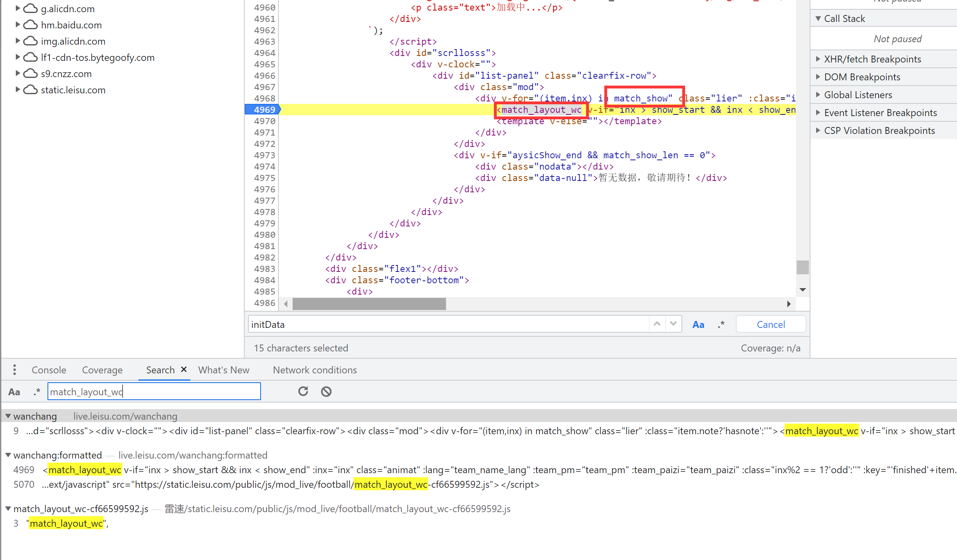Toggle breakpoint on line 4969
Viewport: 957px width, 560px height.
click(264, 110)
